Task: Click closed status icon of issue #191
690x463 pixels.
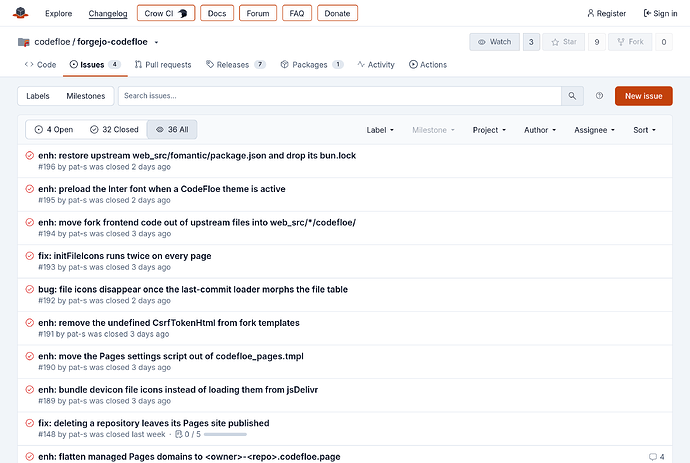Action: pyautogui.click(x=29, y=323)
